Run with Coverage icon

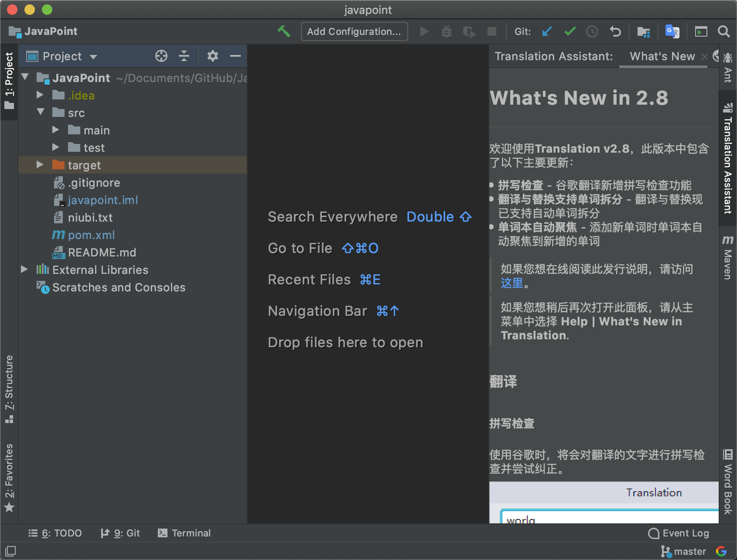[469, 31]
